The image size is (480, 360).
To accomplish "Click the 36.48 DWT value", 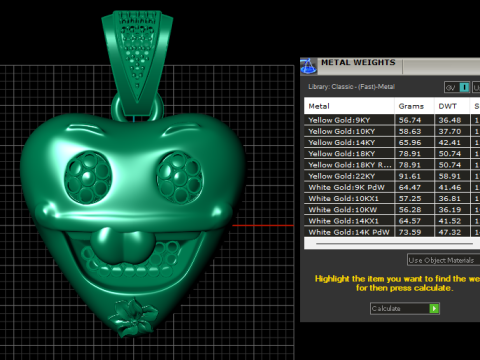I will (x=450, y=120).
